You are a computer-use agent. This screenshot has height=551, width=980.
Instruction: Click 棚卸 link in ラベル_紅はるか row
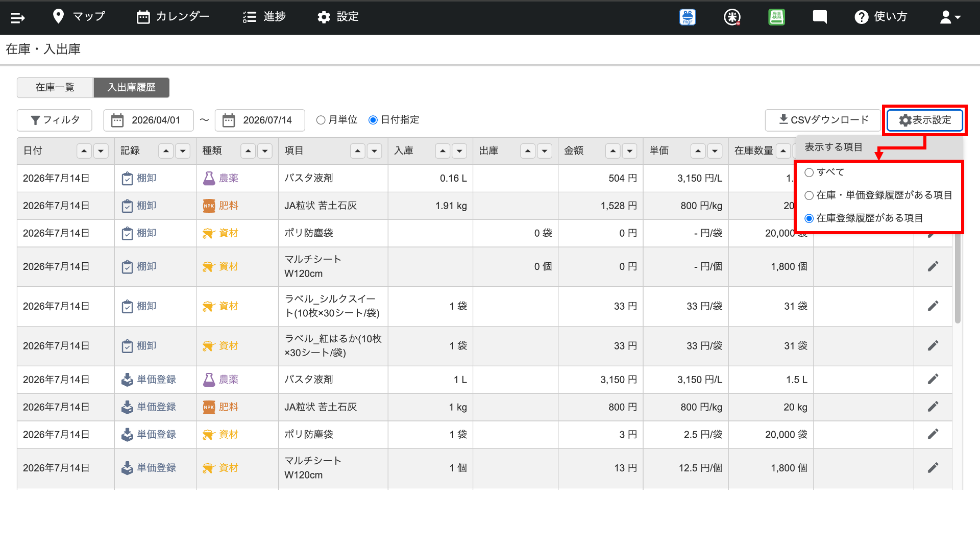(146, 346)
